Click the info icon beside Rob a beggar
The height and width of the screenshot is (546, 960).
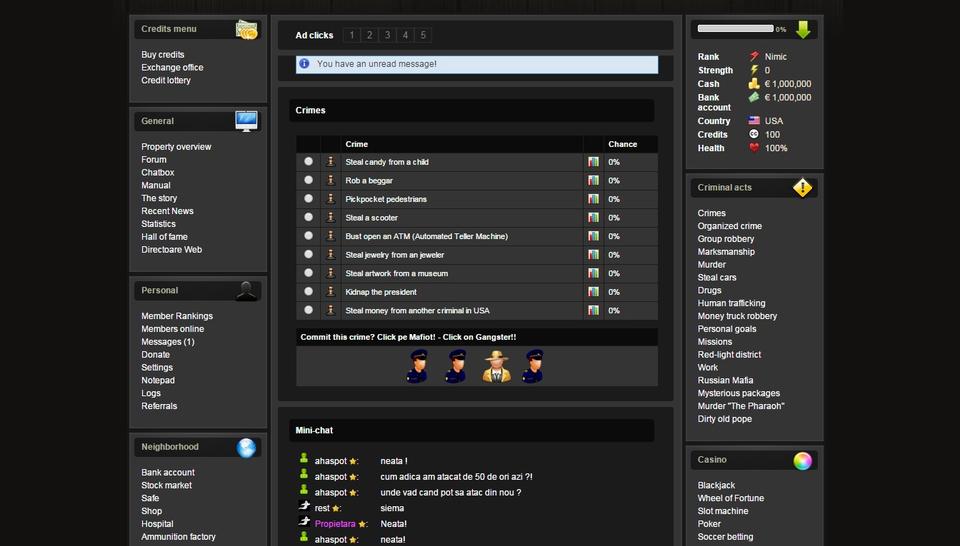click(x=331, y=180)
